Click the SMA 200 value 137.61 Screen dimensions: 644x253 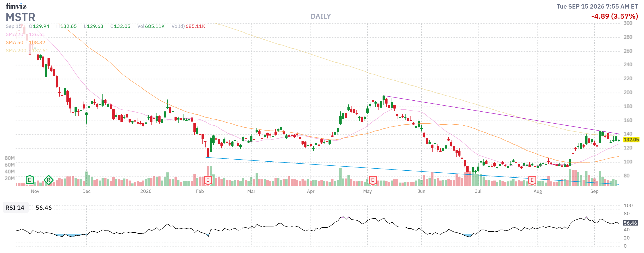(x=40, y=50)
